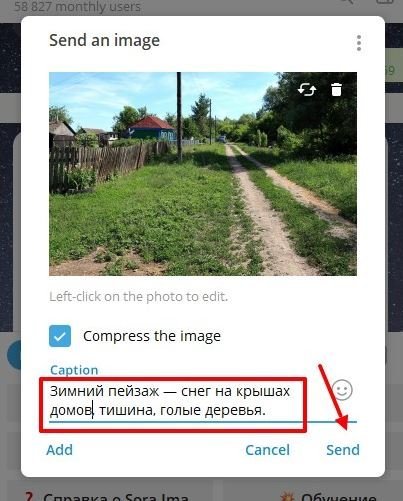Viewport: 403px width, 501px height.
Task: Delete the photo with trash icon
Action: (x=336, y=89)
